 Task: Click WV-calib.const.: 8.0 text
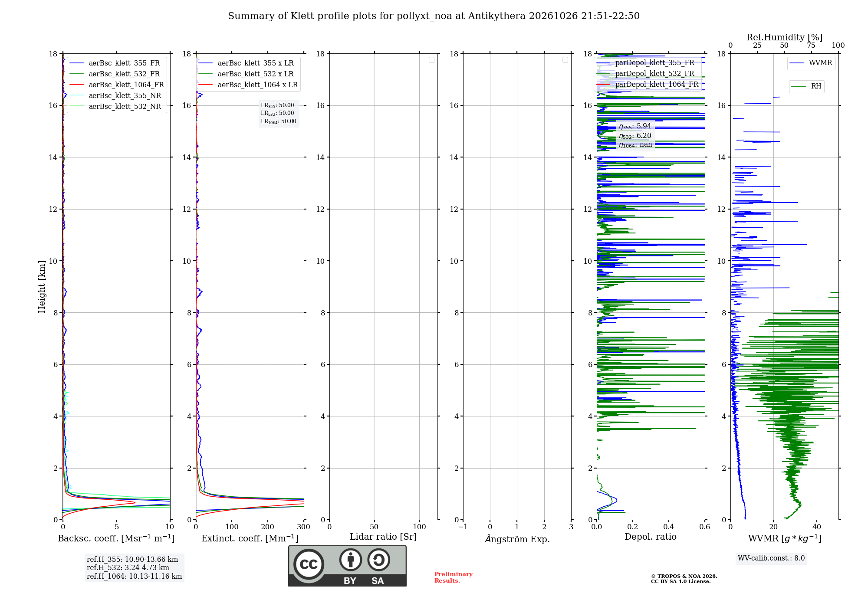(771, 558)
